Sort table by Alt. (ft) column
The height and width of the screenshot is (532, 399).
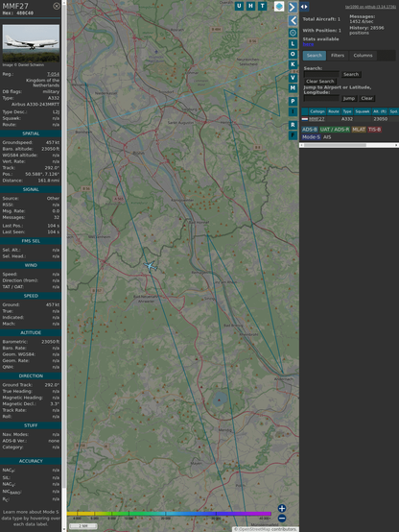coord(380,111)
